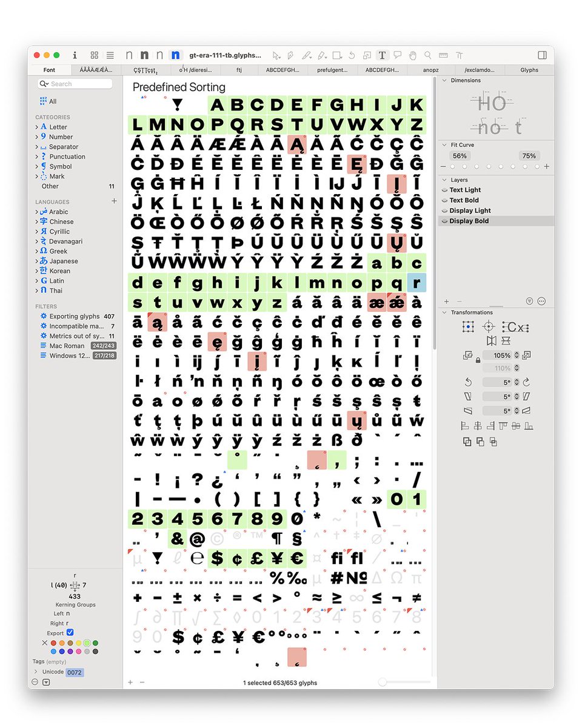
Task: Click the Mirror vertically icon
Action: click(x=506, y=341)
